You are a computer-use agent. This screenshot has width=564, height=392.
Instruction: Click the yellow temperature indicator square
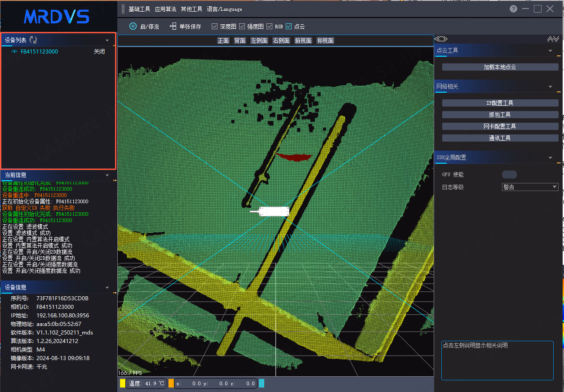tap(123, 383)
